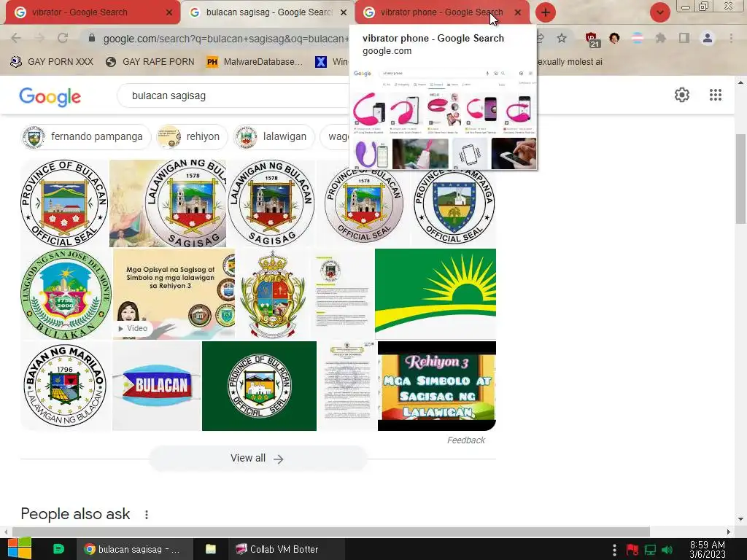Go forward with the forward arrow
747x560 pixels.
pos(39,38)
